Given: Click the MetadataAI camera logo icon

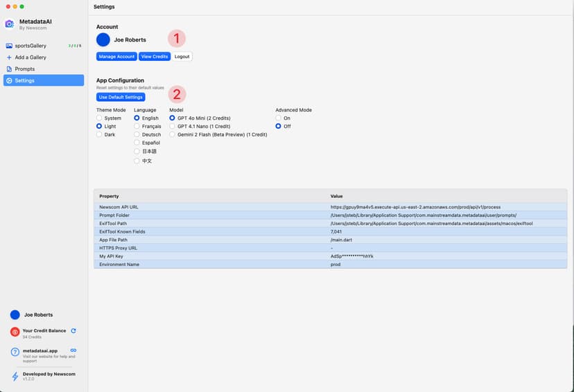Looking at the screenshot, I should coord(9,24).
